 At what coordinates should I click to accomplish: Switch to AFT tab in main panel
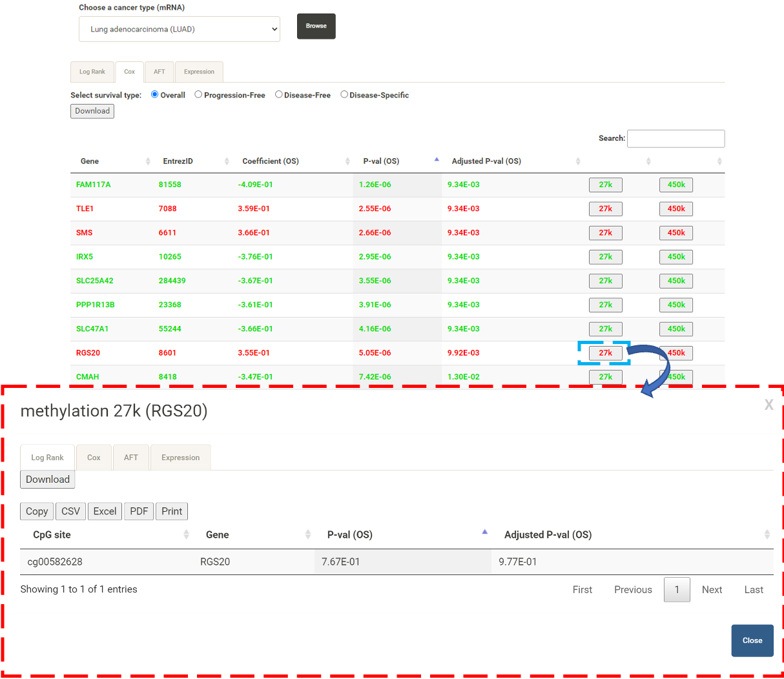pyautogui.click(x=160, y=72)
